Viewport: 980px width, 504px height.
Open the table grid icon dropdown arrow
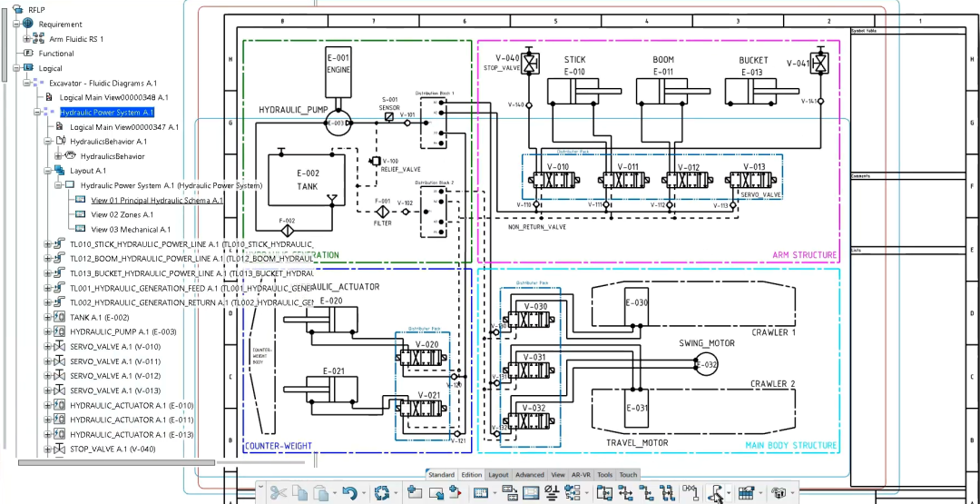pyautogui.click(x=760, y=493)
